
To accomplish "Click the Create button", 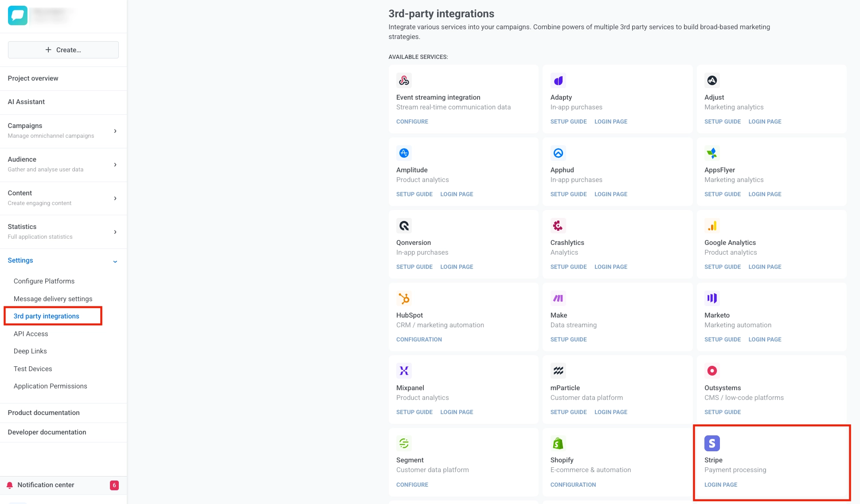I will coord(63,50).
